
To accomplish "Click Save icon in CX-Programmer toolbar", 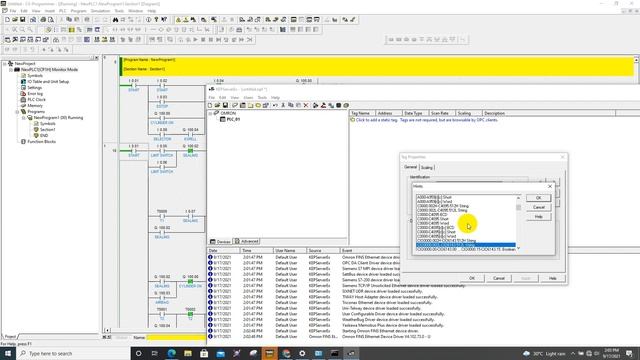I will 23,20.
